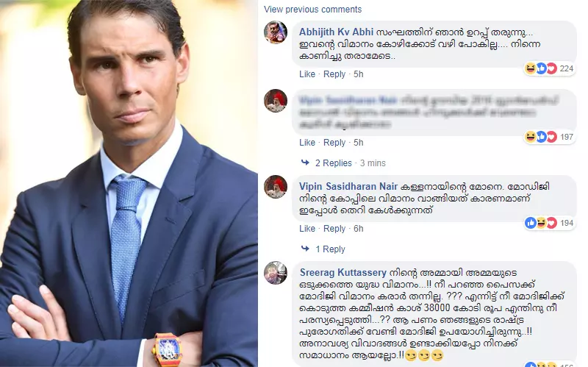This screenshot has height=367, width=588.
Task: Reply to Vipin Sasidharan Nair's 6h comment
Action: pos(334,229)
